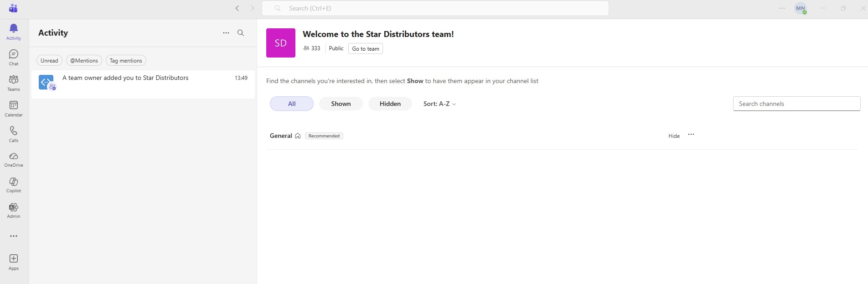Hide the General channel
The image size is (868, 284).
click(x=674, y=136)
